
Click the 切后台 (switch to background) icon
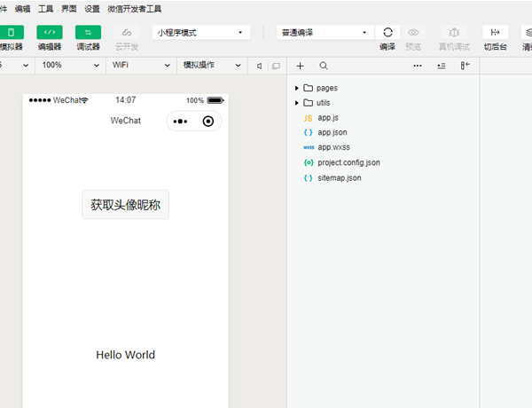pyautogui.click(x=495, y=33)
